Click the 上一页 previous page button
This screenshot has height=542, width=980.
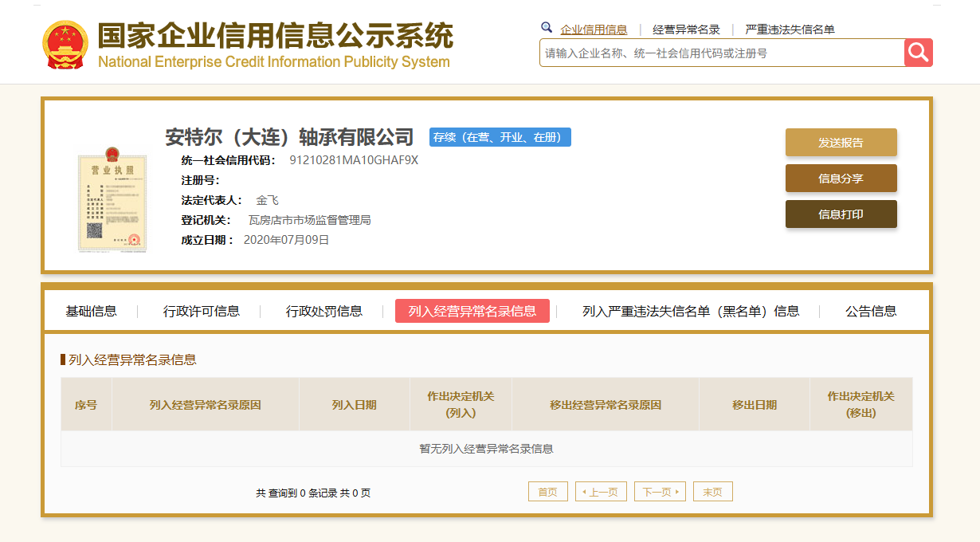[601, 492]
